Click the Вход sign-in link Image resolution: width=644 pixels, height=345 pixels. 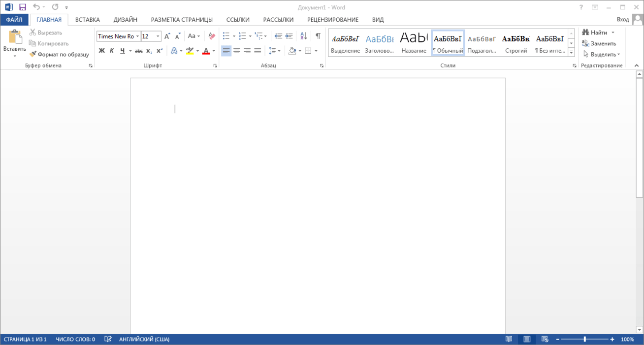click(623, 20)
